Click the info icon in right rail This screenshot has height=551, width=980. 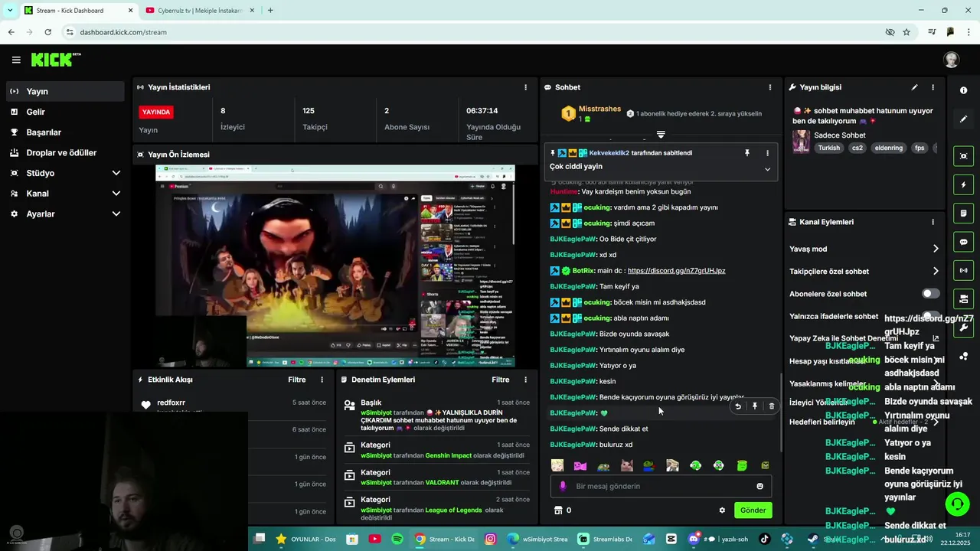point(963,90)
